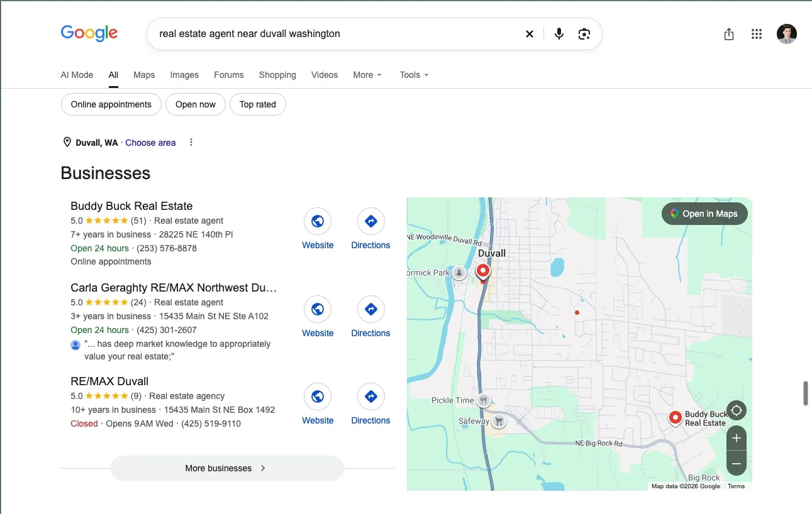
Task: Open Buddy Buck Real Estate website globe icon
Action: [318, 221]
